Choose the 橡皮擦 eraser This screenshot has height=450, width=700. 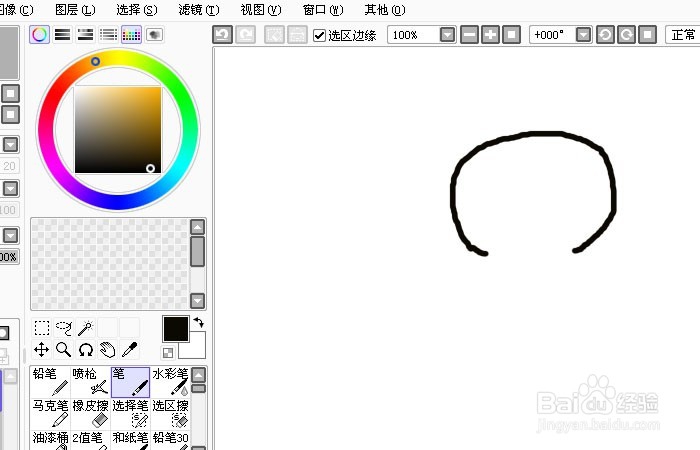pyautogui.click(x=90, y=413)
